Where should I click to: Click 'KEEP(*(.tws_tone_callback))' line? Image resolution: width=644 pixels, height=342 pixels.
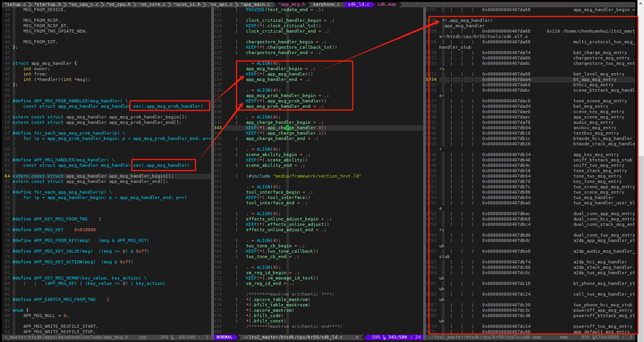pos(282,252)
